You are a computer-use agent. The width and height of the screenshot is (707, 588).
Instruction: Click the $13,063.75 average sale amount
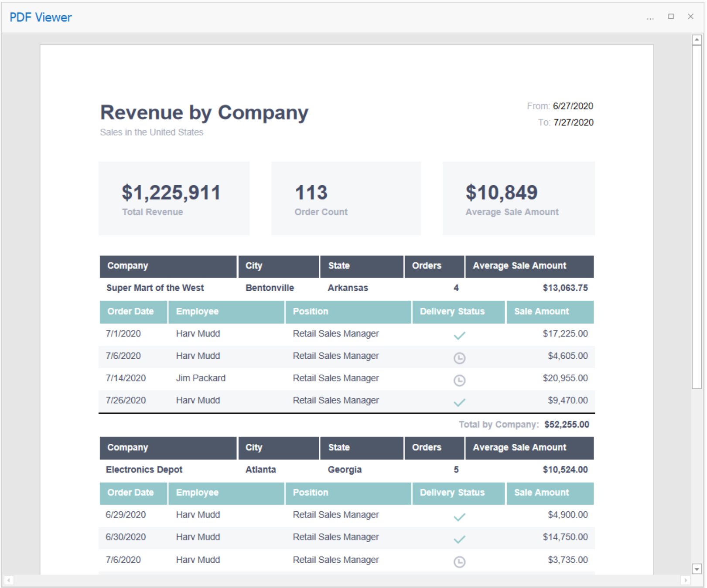point(565,288)
